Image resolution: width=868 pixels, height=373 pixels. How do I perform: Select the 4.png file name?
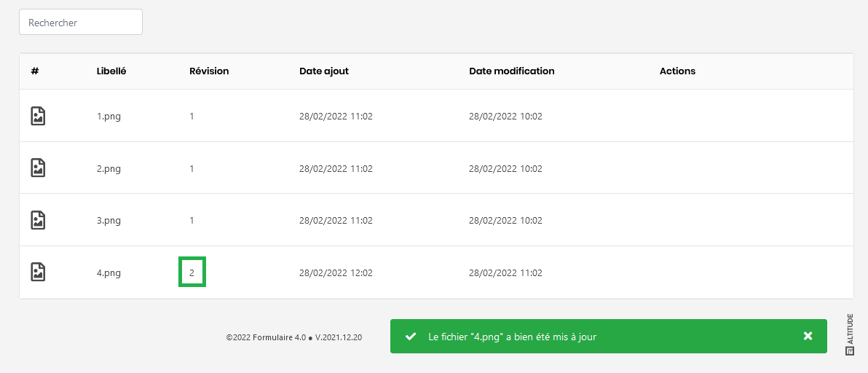click(108, 273)
